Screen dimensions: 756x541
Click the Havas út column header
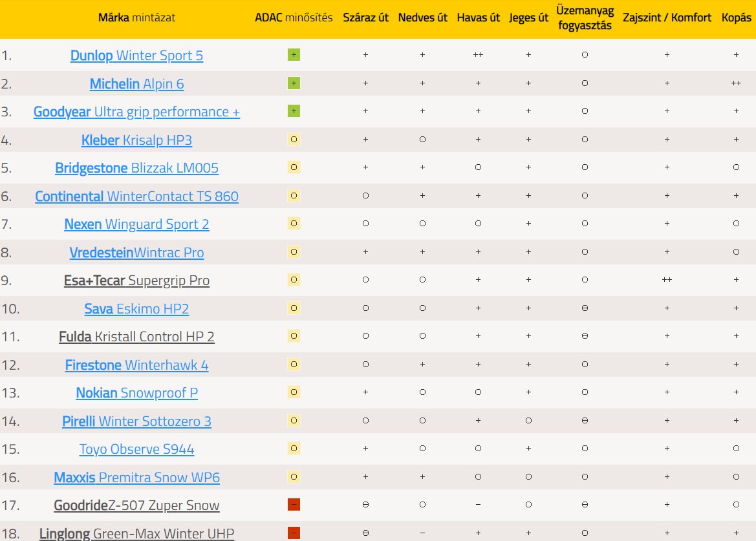479,18
